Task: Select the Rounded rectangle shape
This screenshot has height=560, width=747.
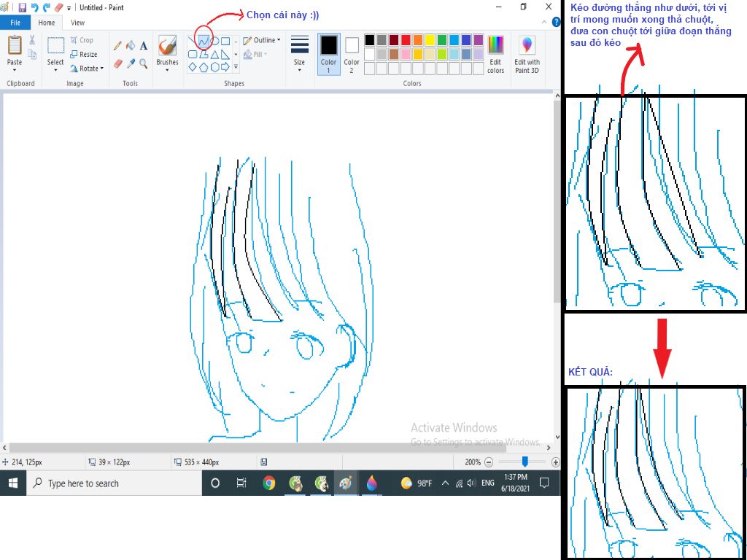Action: 193,54
